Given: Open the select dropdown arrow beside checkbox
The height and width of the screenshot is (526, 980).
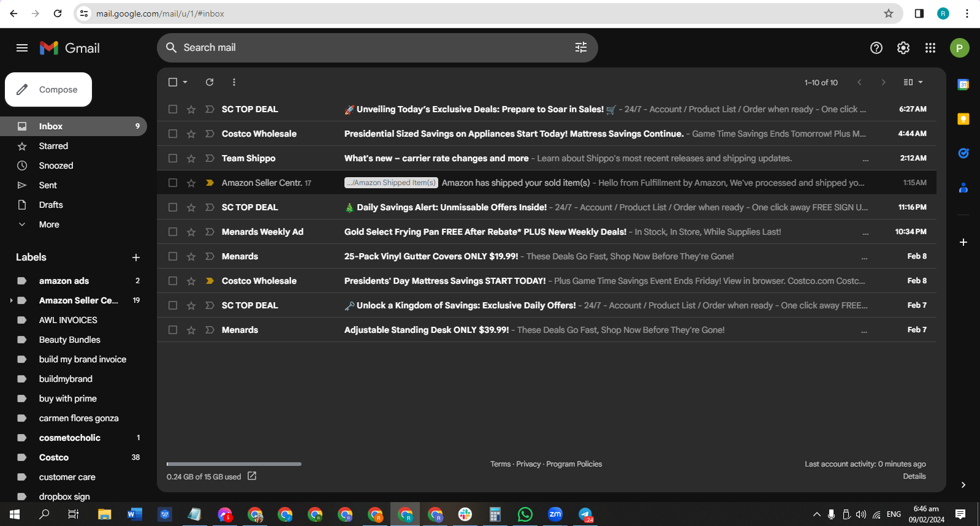Looking at the screenshot, I should (x=185, y=82).
